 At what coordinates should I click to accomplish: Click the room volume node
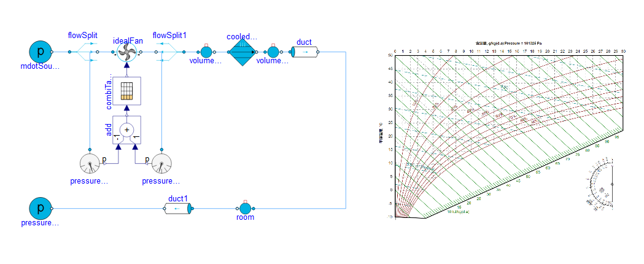coord(245,208)
